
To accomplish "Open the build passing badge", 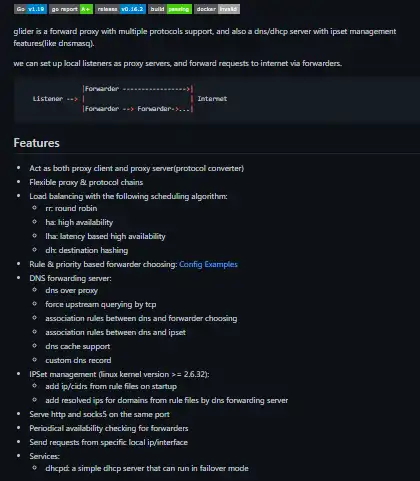I will click(x=170, y=9).
